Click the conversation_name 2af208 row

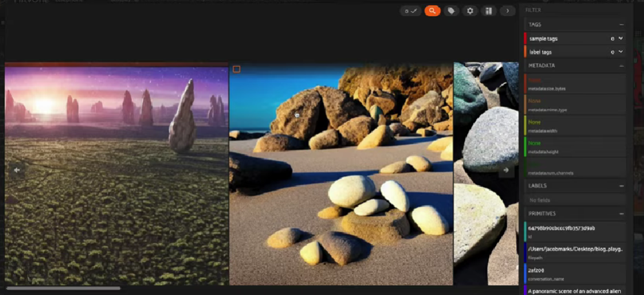click(575, 274)
